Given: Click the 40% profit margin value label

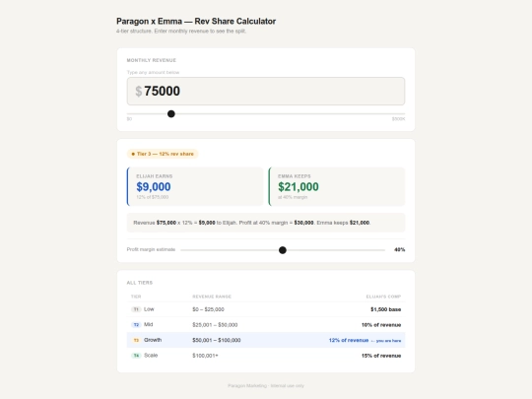Looking at the screenshot, I should [x=399, y=249].
